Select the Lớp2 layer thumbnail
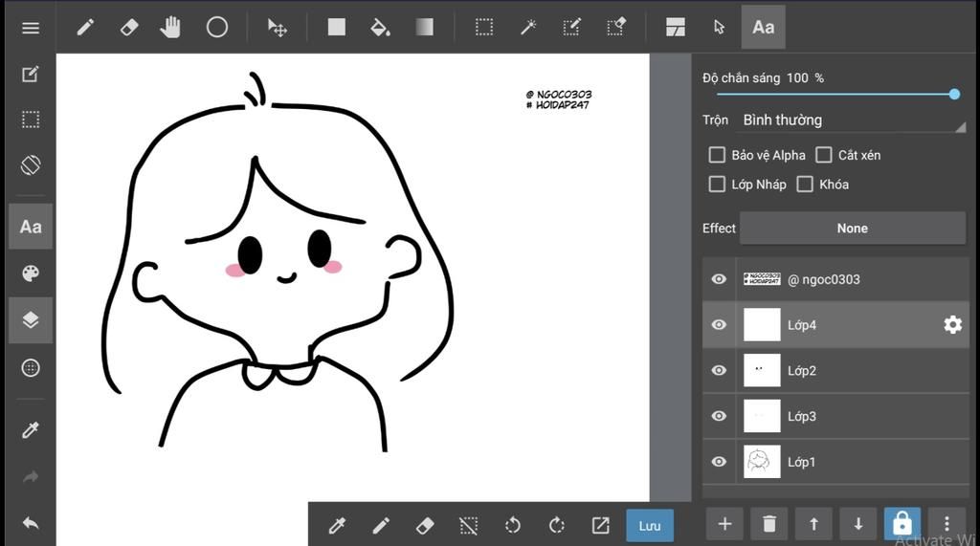This screenshot has height=546, width=980. 762,370
